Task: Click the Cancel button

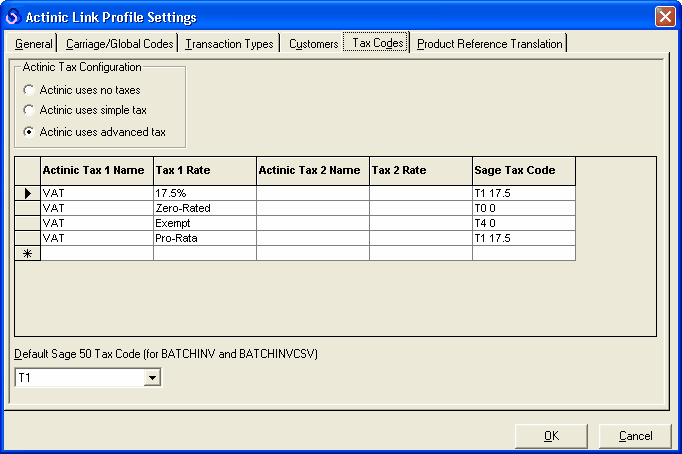Action: 635,436
